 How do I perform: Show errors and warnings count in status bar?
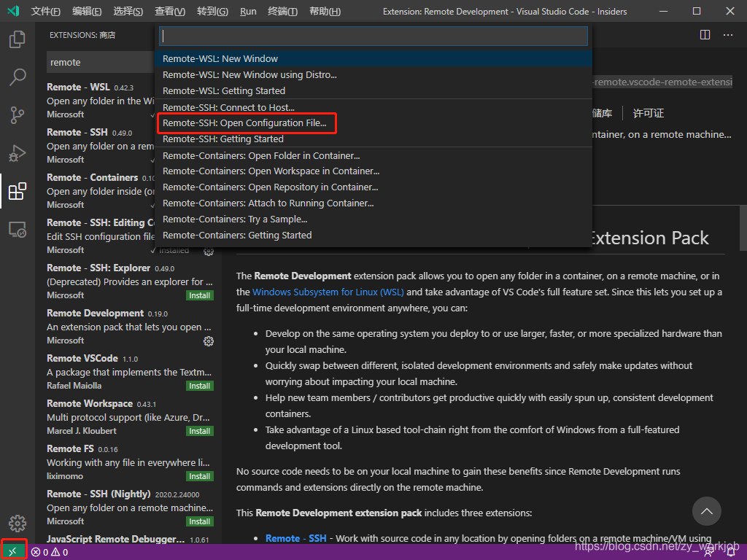tap(50, 553)
